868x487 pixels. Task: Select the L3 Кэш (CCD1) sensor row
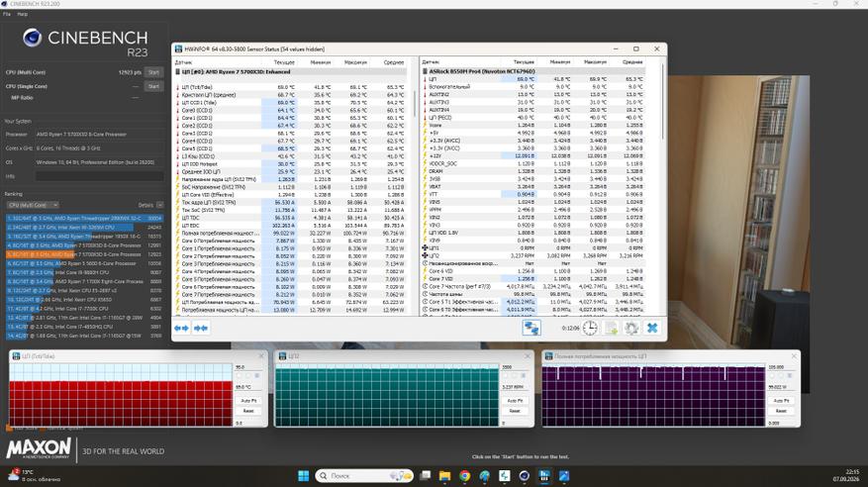pyautogui.click(x=292, y=156)
